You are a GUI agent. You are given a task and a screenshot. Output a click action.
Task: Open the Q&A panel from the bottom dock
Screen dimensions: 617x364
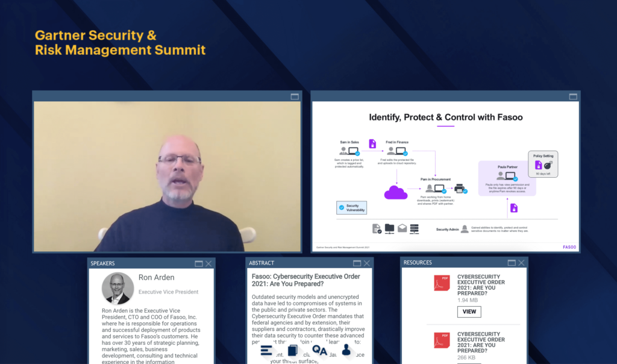319,351
